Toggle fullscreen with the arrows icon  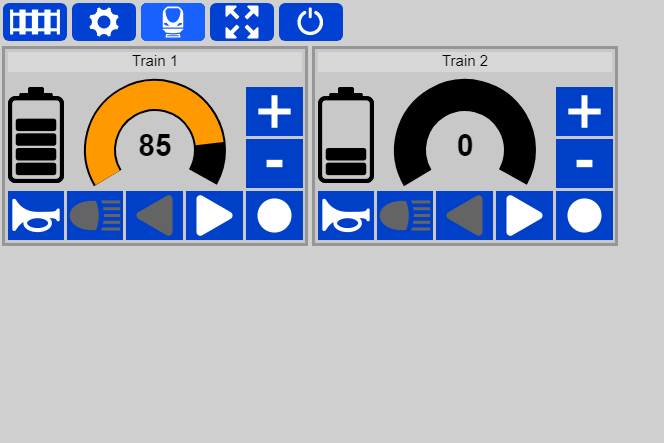242,22
